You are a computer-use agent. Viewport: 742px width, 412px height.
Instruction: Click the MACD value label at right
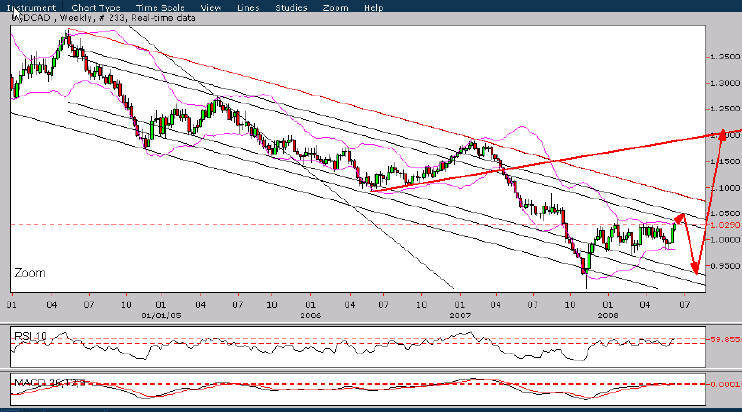(726, 384)
